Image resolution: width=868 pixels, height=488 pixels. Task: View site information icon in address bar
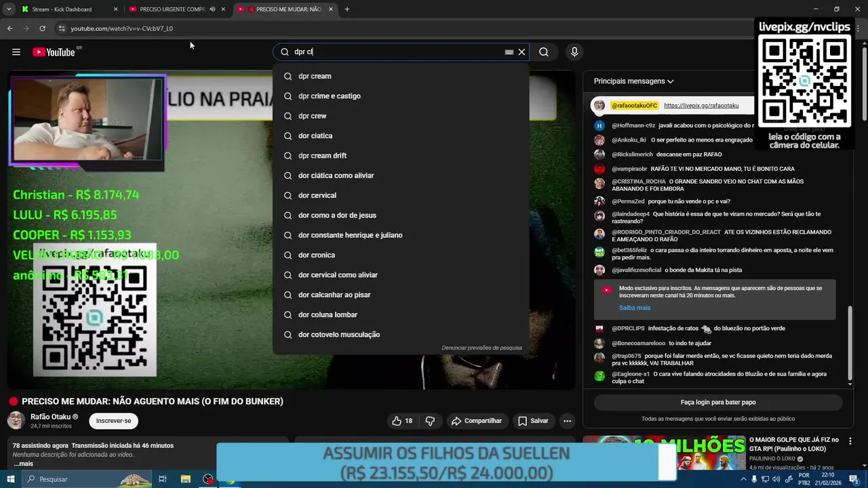(x=62, y=28)
